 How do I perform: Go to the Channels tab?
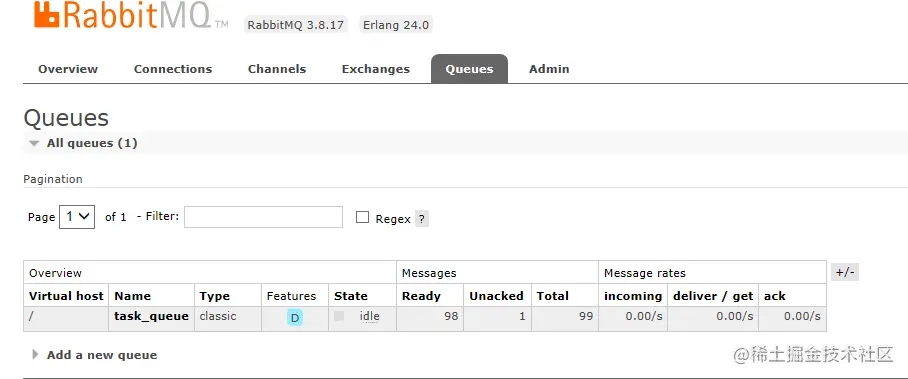point(277,69)
